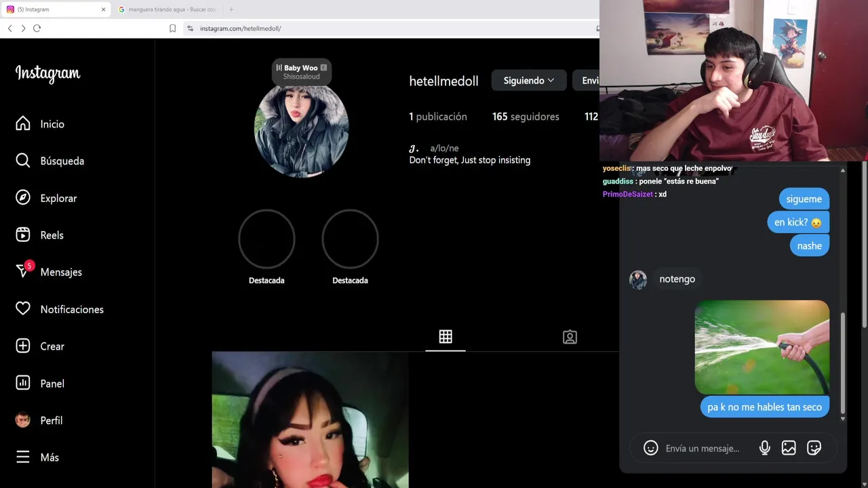Open the Notificaciones heart icon
This screenshot has height=488, width=868.
pyautogui.click(x=23, y=309)
